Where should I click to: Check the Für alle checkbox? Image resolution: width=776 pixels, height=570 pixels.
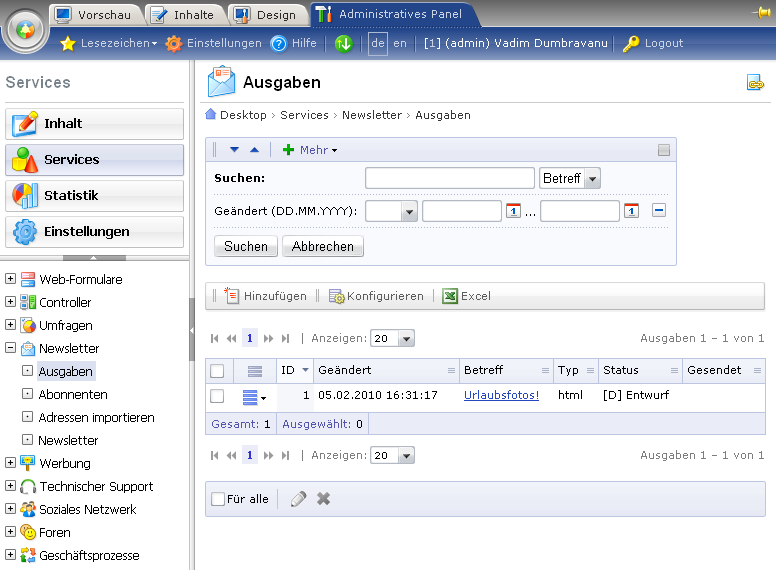tap(218, 499)
